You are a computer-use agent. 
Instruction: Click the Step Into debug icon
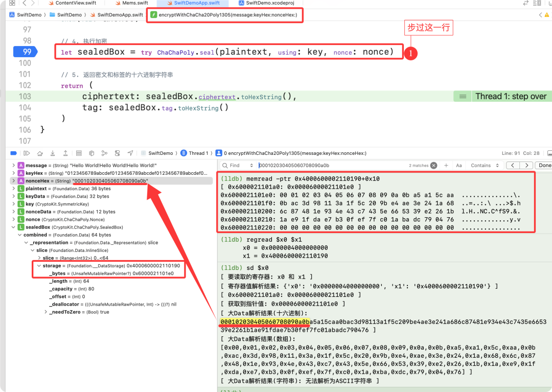[x=53, y=153]
